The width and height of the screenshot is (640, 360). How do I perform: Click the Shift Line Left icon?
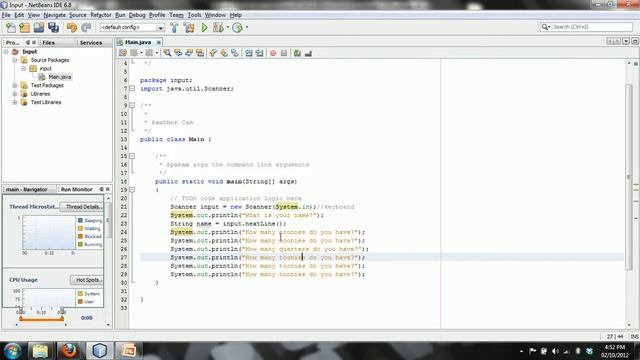[x=248, y=53]
